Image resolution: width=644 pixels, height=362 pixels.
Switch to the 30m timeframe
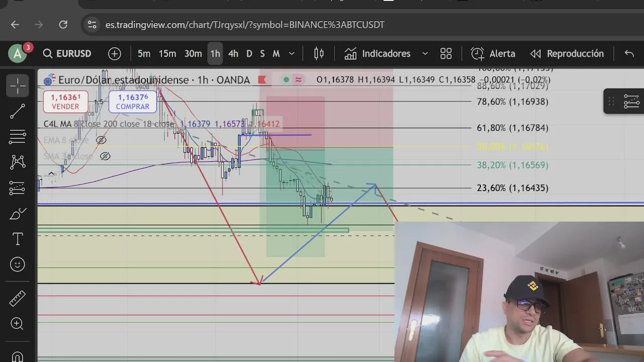tap(193, 53)
